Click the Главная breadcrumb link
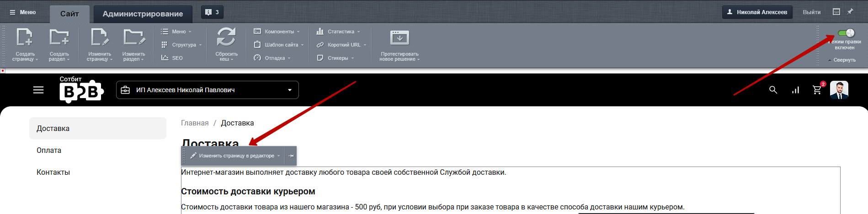 point(195,123)
